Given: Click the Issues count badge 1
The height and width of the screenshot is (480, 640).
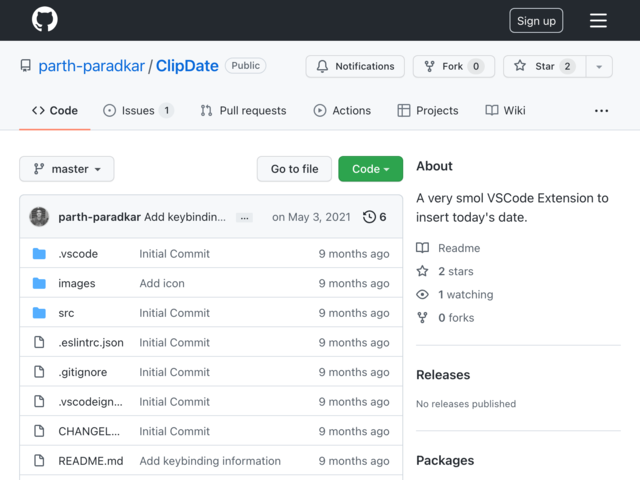Looking at the screenshot, I should (x=166, y=111).
